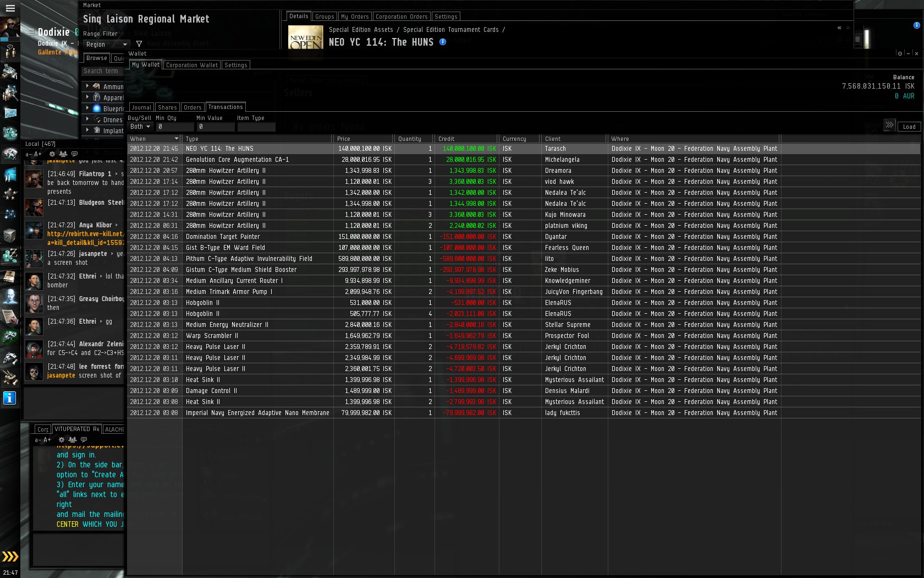924x578 pixels.
Task: Click the speech bubble icon in VITUPERATED chat
Action: pos(84,440)
